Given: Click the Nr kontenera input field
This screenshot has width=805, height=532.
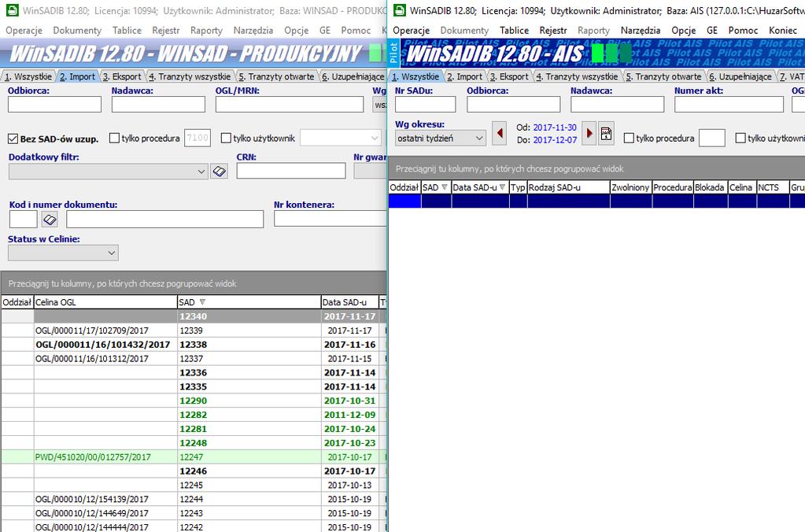Looking at the screenshot, I should [330, 218].
